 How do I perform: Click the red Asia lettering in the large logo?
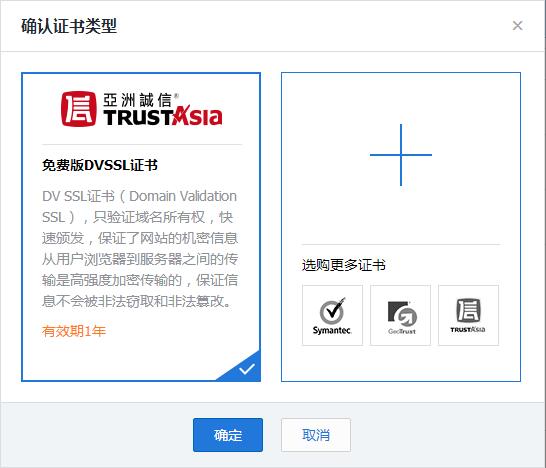pyautogui.click(x=198, y=115)
